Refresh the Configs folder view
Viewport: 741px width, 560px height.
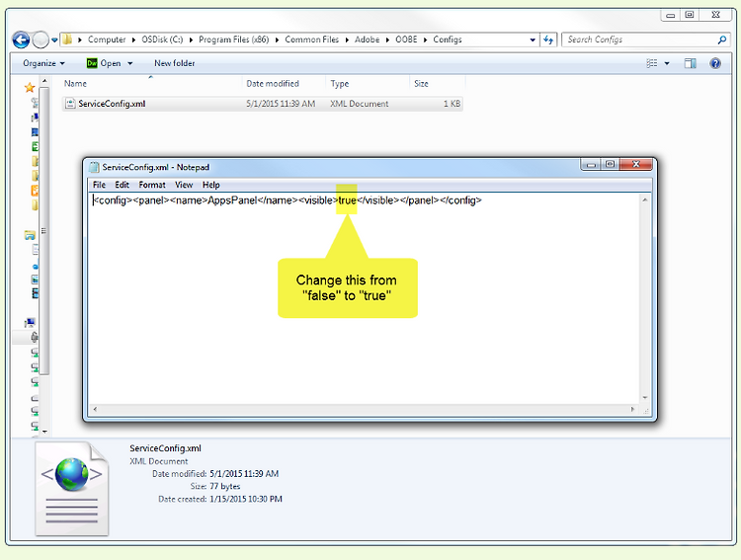click(548, 40)
